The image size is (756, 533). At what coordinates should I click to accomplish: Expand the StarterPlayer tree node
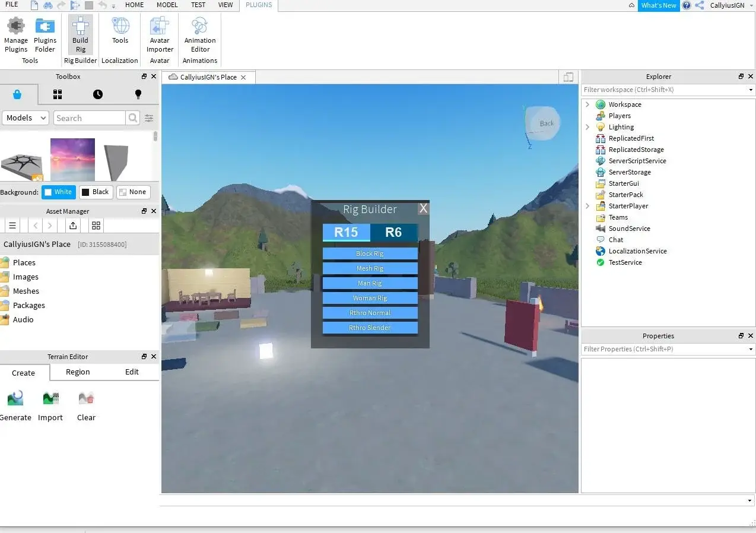(x=587, y=206)
